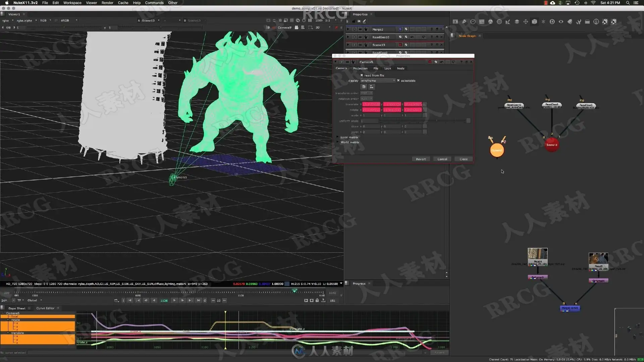Open the Channel nodes toolbar icon
This screenshot has height=362, width=644.
click(482, 21)
